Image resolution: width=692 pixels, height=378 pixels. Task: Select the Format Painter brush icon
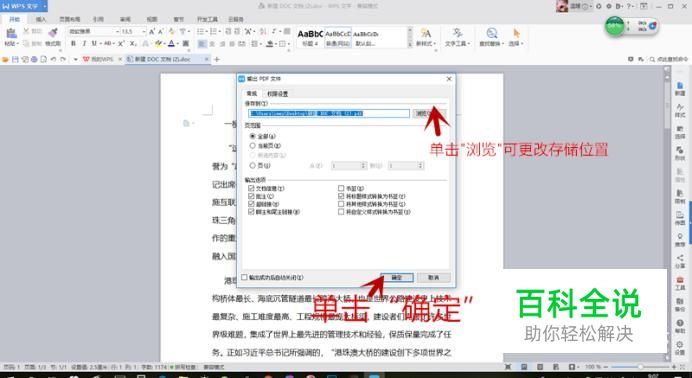click(x=53, y=33)
